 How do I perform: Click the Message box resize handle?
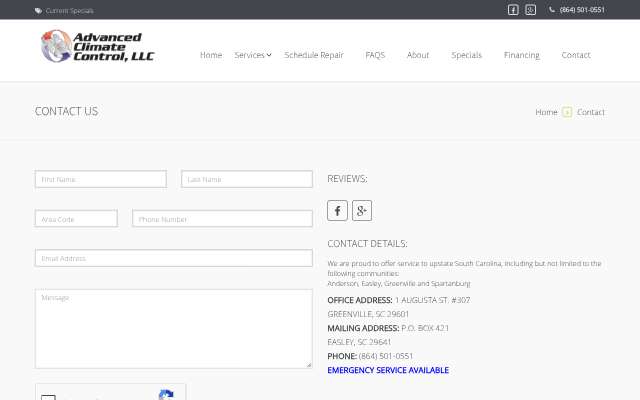[x=309, y=365]
